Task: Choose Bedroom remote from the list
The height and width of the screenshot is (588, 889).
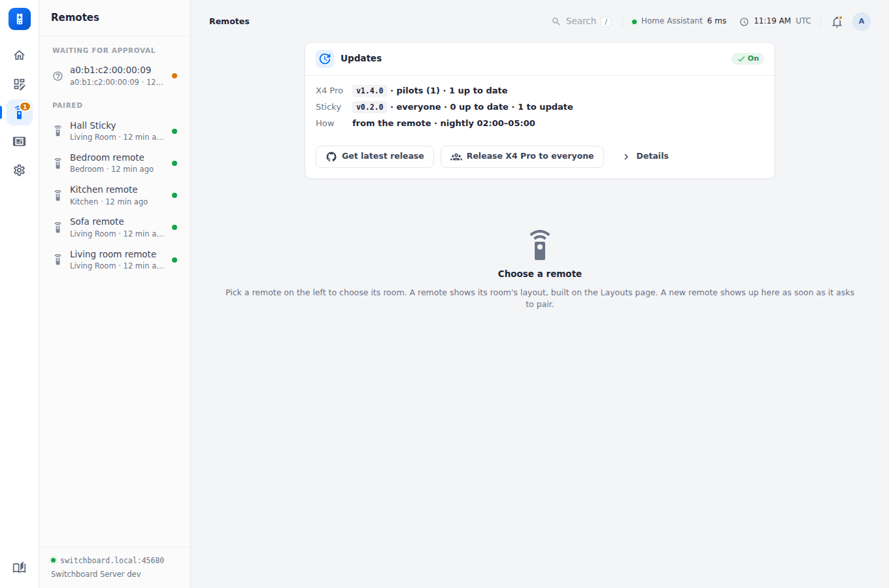Action: click(115, 163)
